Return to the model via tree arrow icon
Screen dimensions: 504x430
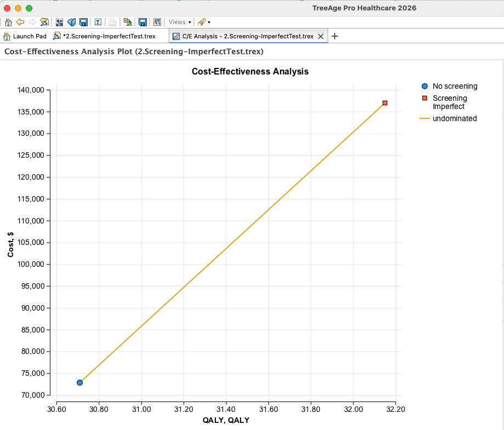44,22
